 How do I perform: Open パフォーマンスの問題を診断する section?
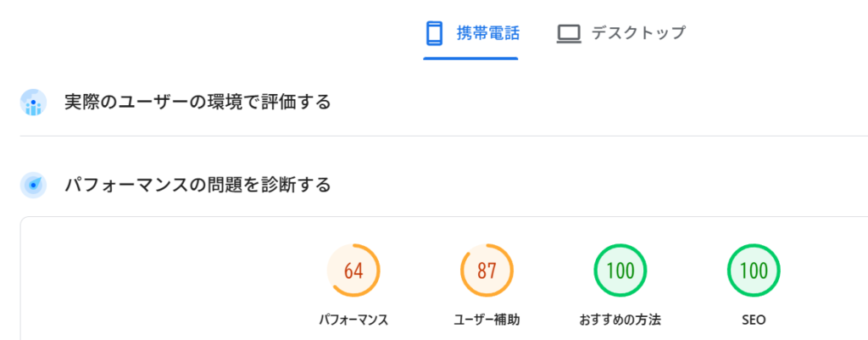pos(198,184)
